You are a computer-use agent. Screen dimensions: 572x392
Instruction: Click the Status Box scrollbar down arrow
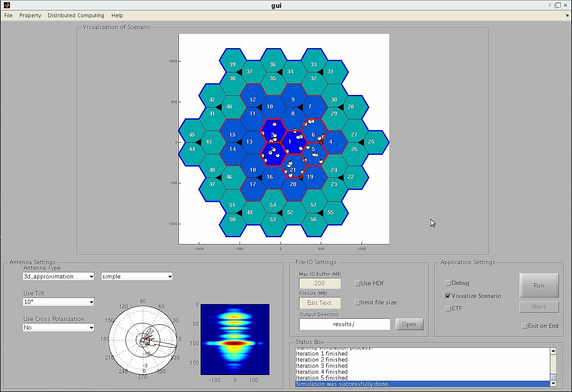[553, 384]
